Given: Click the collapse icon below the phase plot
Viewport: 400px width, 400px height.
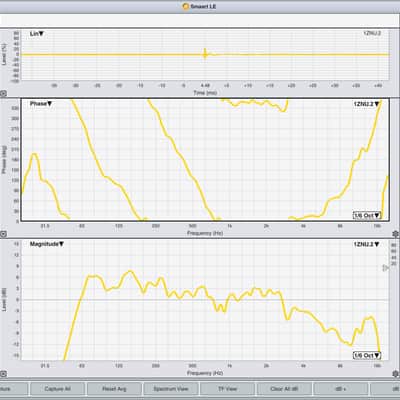Looking at the screenshot, I should pyautogui.click(x=3, y=234).
